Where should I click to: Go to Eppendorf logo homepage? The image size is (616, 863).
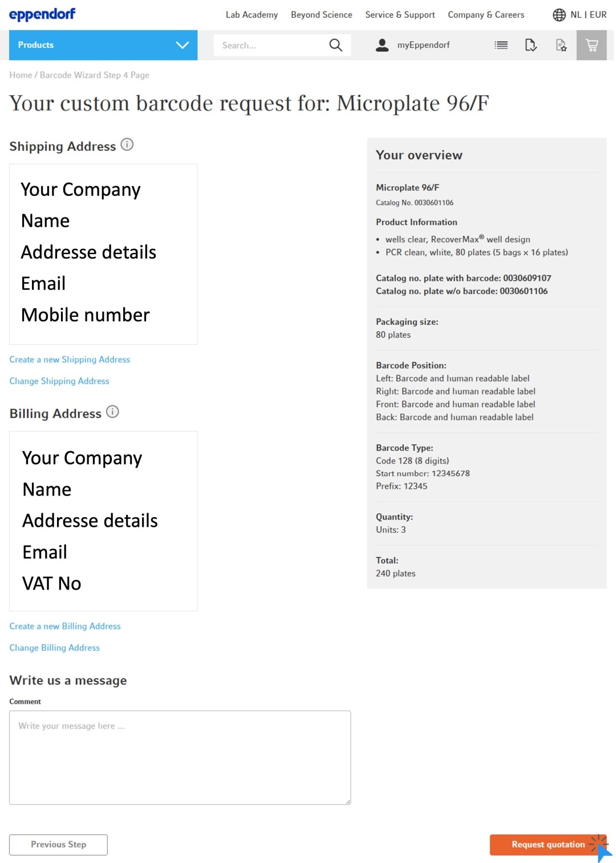pyautogui.click(x=42, y=14)
